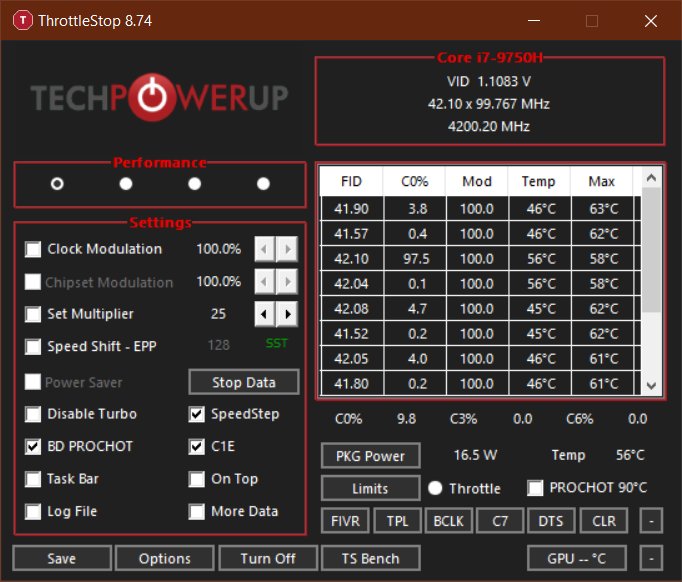Click the Max cell 63°C
Viewport: 682px width, 582px height.
coord(604,209)
